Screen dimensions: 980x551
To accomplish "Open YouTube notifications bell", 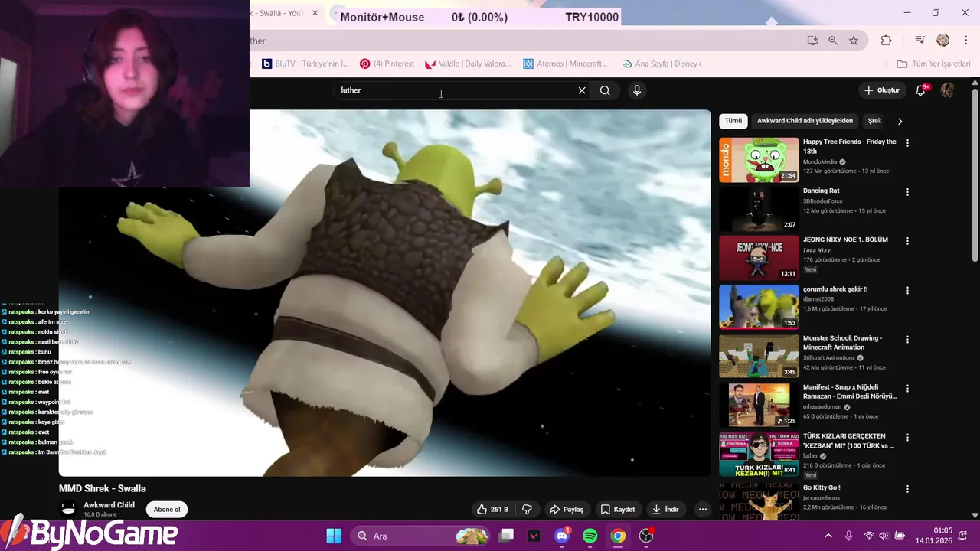I will tap(921, 90).
